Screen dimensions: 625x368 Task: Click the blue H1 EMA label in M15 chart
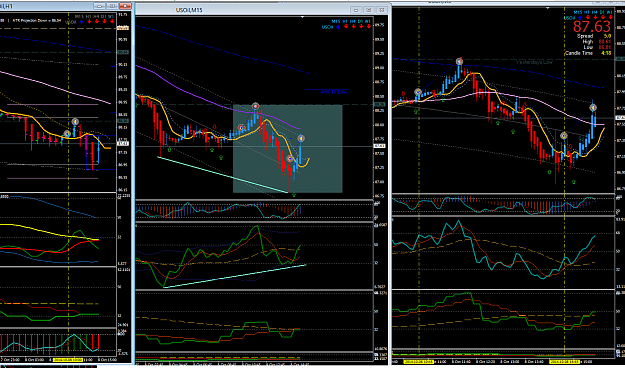click(334, 92)
